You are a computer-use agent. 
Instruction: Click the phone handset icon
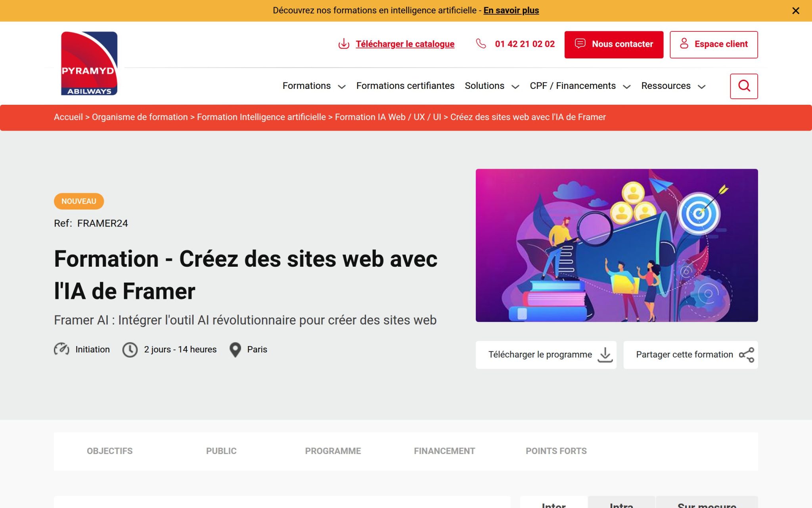481,43
